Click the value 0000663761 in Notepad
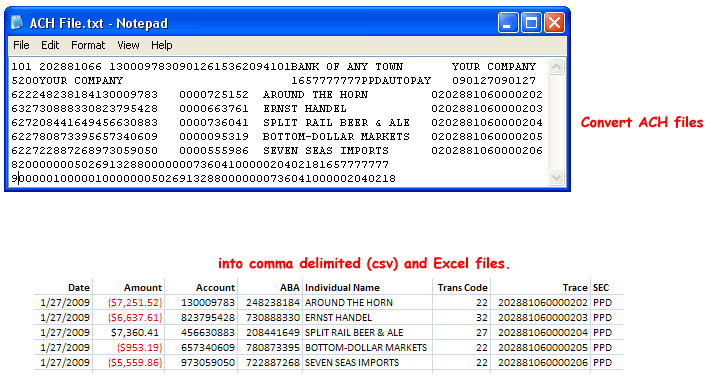This screenshot has height=375, width=709. 214,109
